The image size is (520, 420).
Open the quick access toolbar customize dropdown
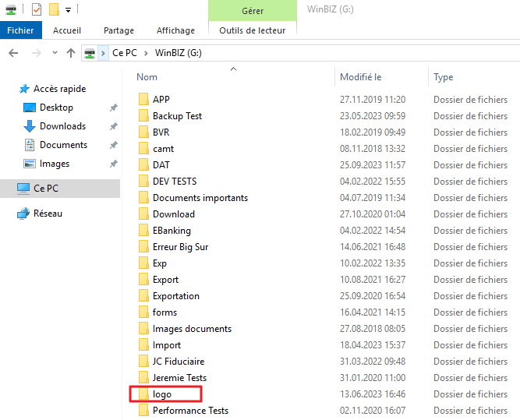click(69, 10)
